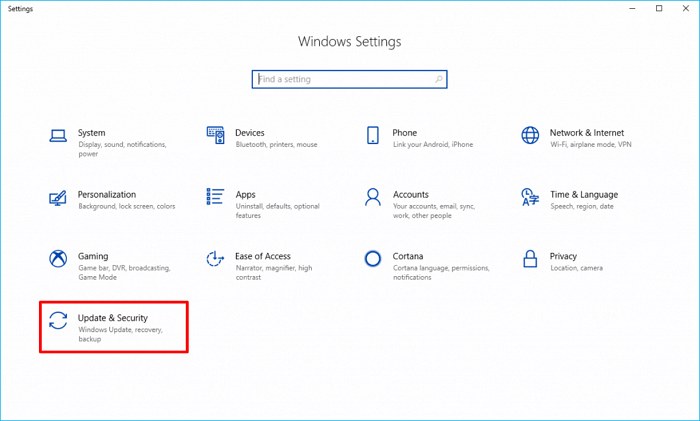The image size is (700, 421).
Task: Select the Network & Internet globe icon
Action: 530,135
